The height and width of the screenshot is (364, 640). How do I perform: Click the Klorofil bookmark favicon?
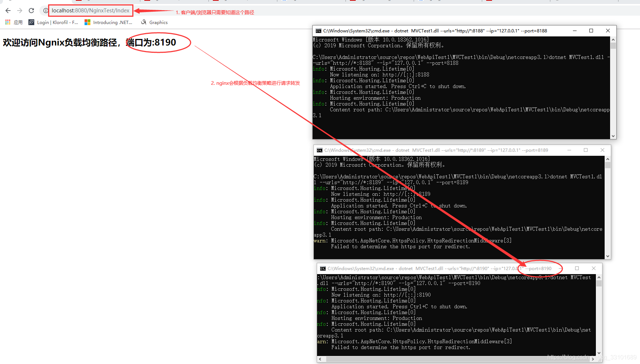[31, 22]
